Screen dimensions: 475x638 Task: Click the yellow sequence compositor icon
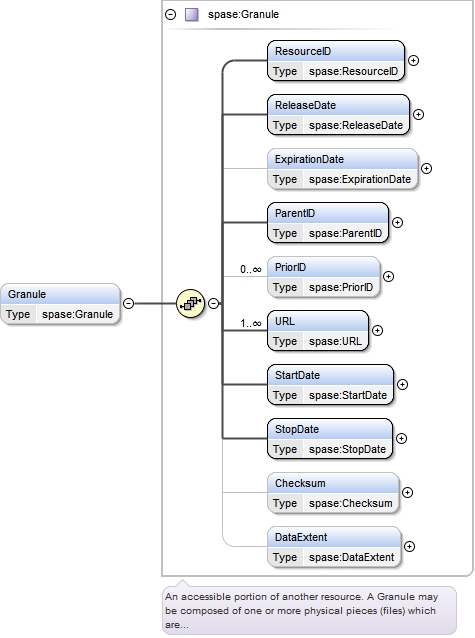coord(190,304)
